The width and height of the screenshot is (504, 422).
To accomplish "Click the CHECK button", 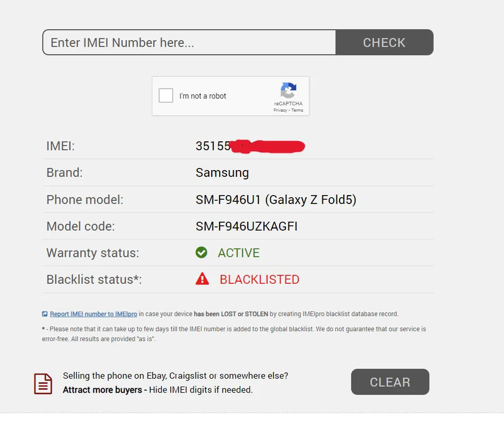I will pyautogui.click(x=384, y=42).
